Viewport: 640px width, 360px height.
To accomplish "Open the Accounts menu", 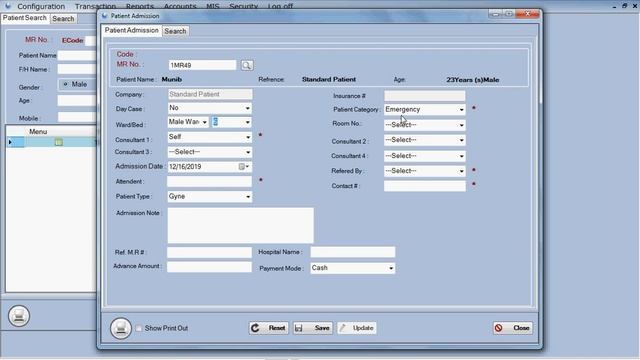I will pos(180,6).
